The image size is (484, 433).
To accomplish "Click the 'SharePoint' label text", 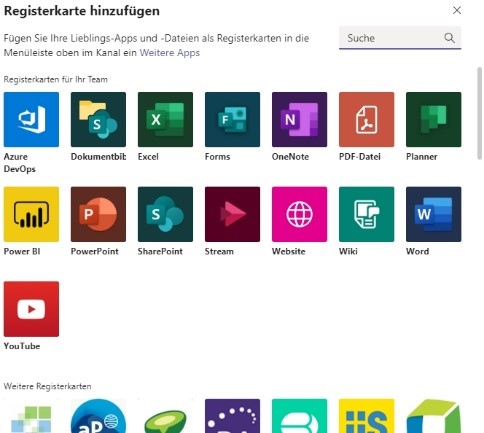I will (160, 251).
